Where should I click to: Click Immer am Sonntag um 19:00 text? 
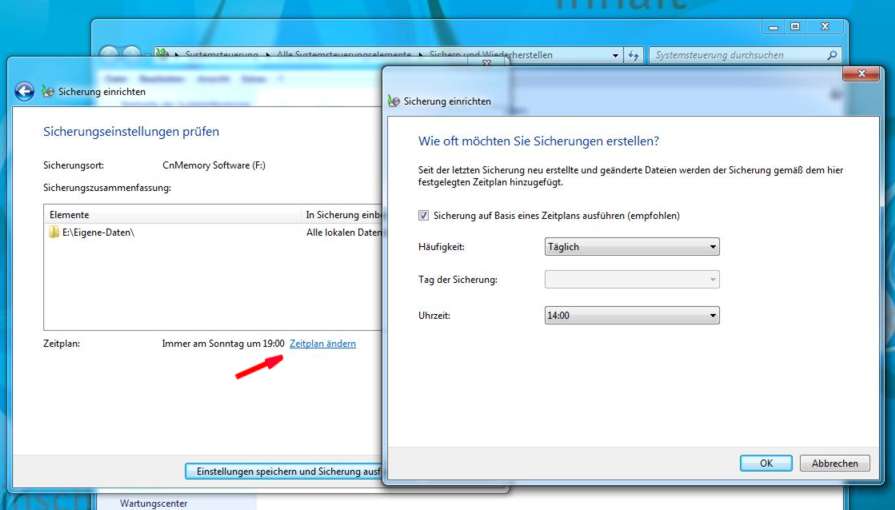pyautogui.click(x=223, y=344)
